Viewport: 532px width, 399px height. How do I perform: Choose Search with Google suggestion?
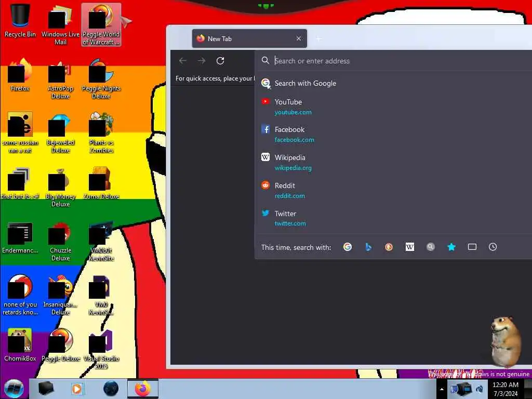pyautogui.click(x=394, y=83)
